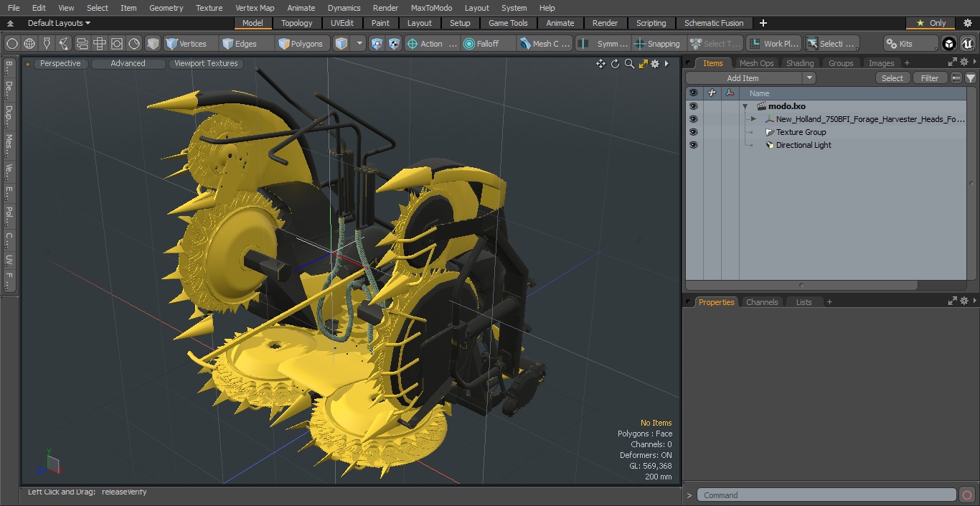Click the orange-faced cube materials icon
Screen dimensions: 980x506
click(x=341, y=44)
